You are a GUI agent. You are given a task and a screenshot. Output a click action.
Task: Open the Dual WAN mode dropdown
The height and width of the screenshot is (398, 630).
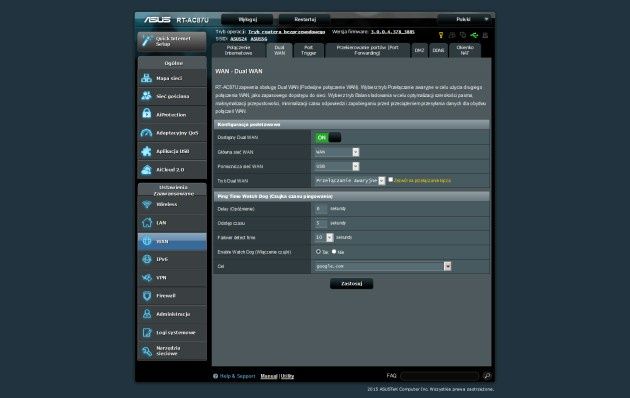click(x=350, y=181)
